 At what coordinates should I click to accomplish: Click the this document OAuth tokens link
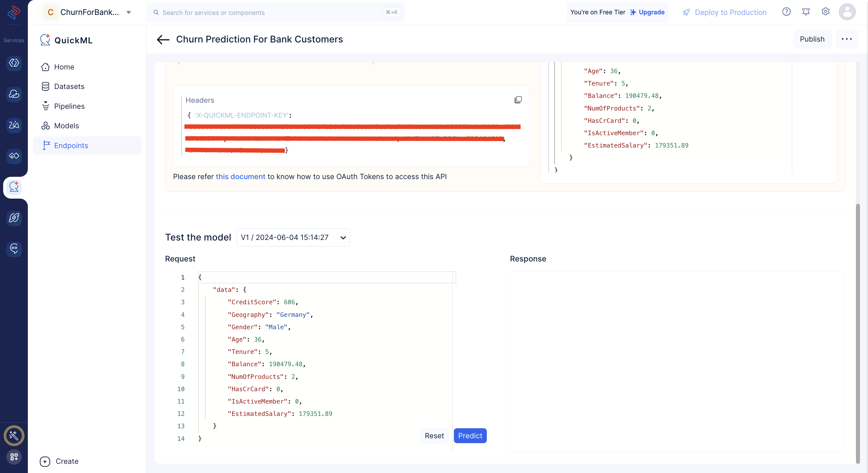[x=240, y=177]
